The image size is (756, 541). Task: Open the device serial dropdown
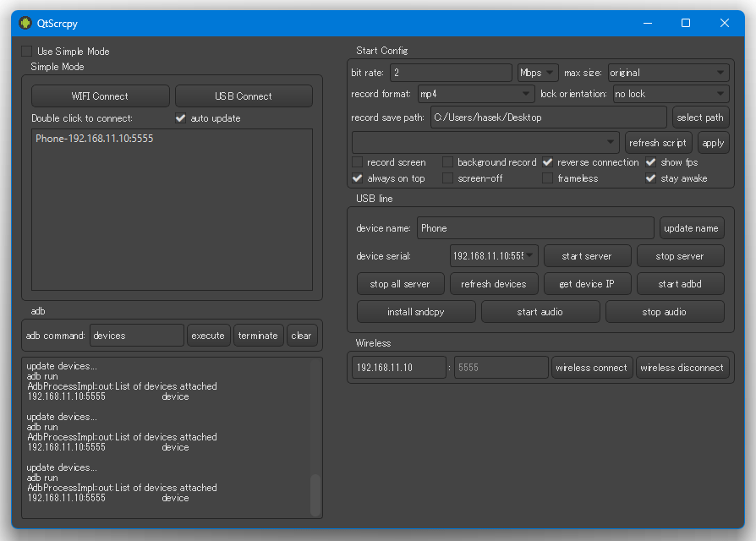tap(494, 255)
